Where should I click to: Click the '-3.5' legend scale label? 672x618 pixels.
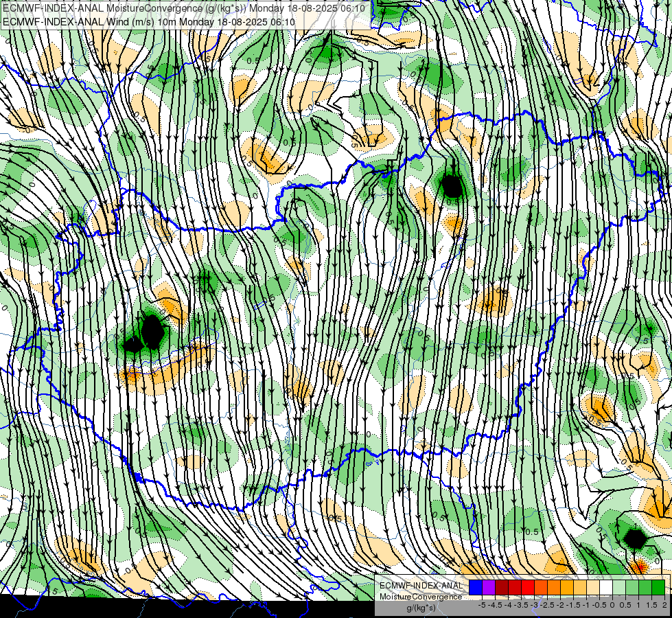pos(521,605)
